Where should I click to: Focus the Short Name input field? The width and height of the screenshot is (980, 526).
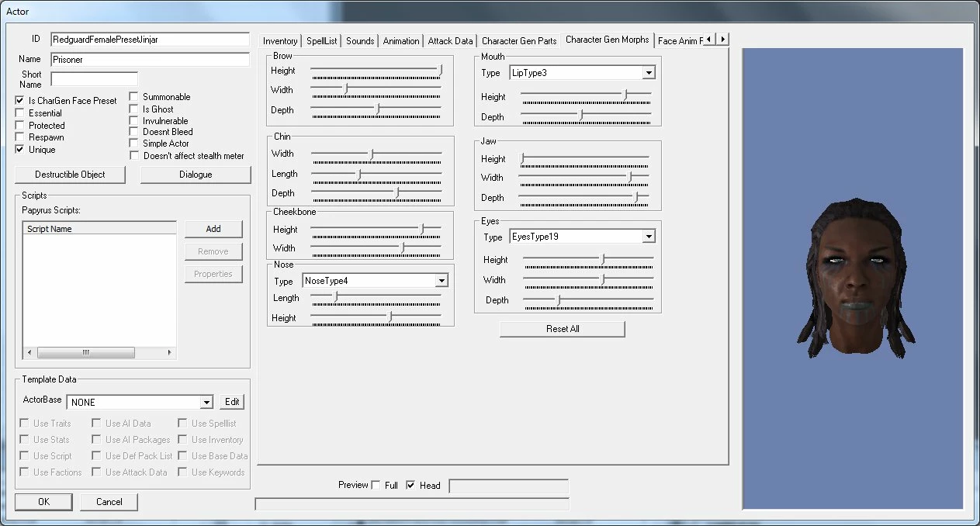(x=94, y=78)
